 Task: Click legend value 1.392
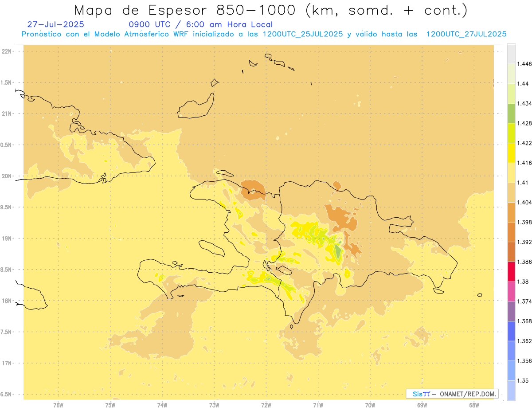(x=524, y=242)
